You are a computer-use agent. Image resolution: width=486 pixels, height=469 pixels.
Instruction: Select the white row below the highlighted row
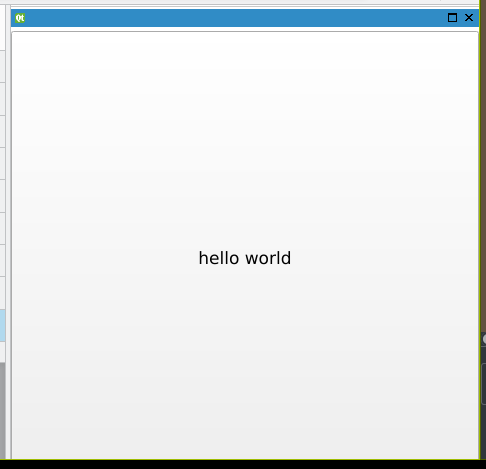coord(2,352)
